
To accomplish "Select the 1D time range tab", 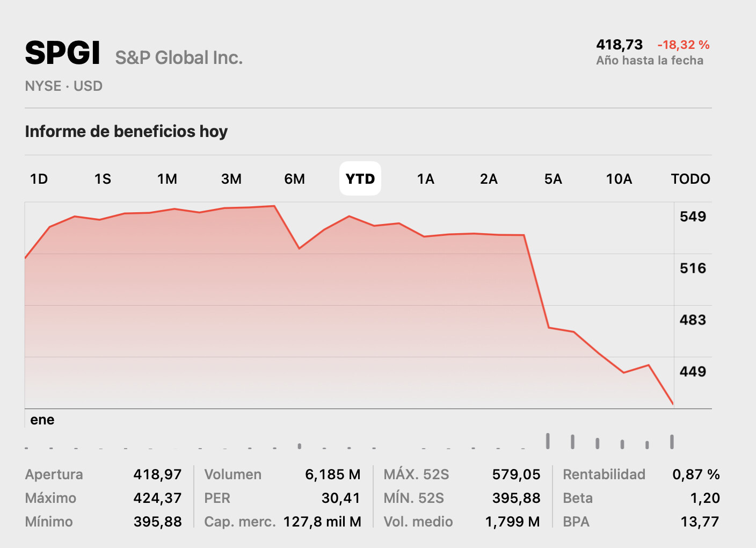I will (x=39, y=179).
